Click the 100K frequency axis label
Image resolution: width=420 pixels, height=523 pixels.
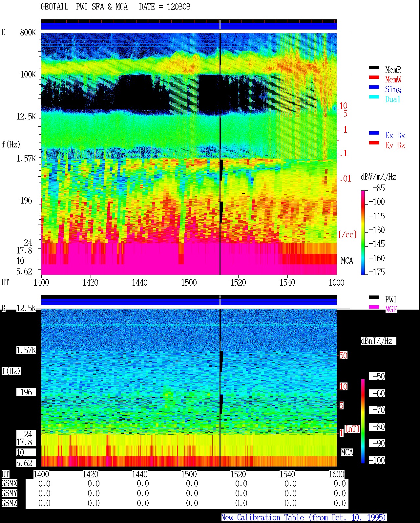tap(28, 74)
